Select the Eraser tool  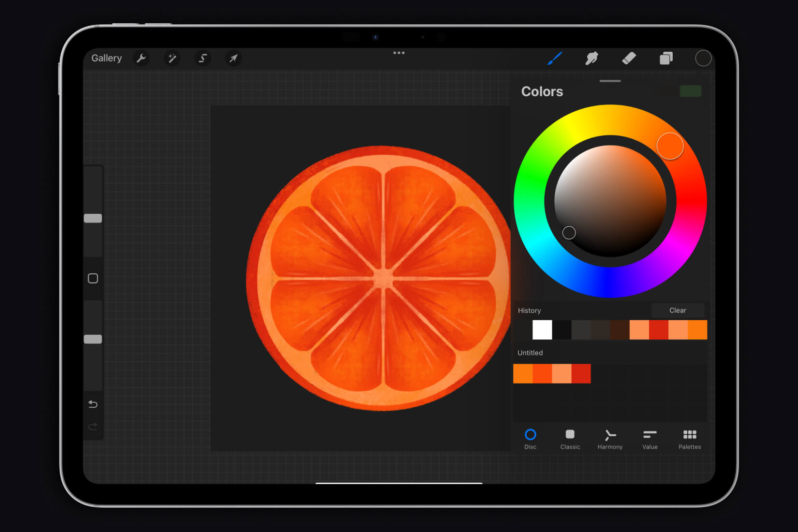pos(629,59)
